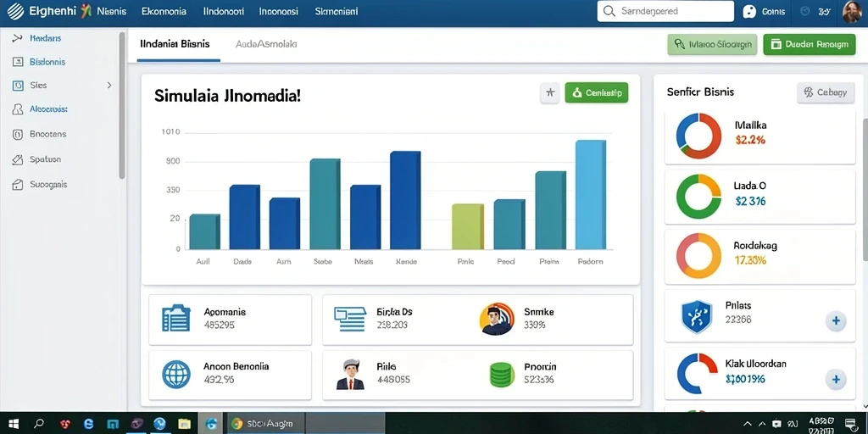Click the Suooganis sidebar icon
Screen dimensions: 868x434
(x=18, y=184)
